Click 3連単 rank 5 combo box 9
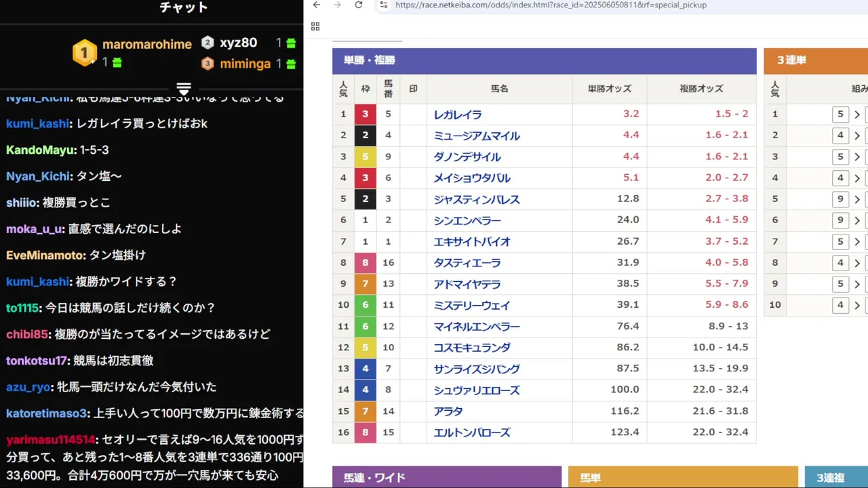The height and width of the screenshot is (488, 868). [840, 199]
